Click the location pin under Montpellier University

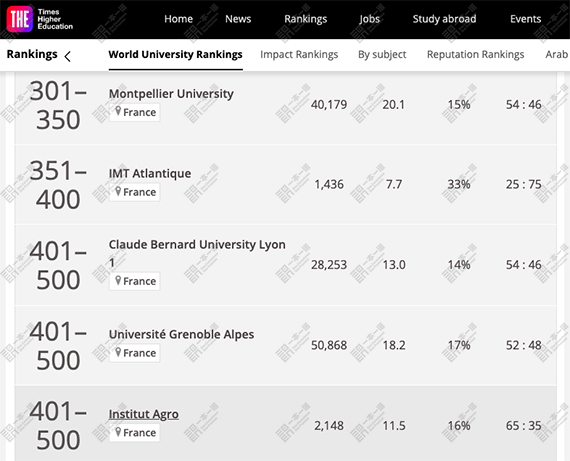(x=118, y=111)
